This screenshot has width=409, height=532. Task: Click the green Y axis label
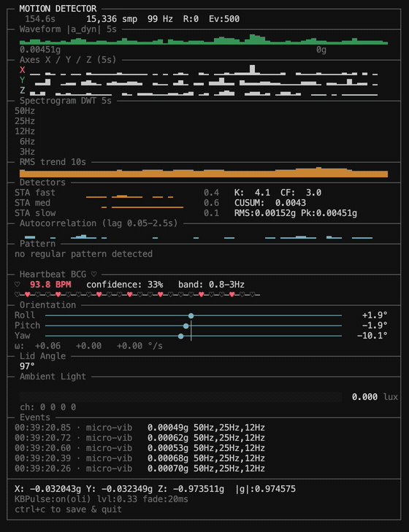[23, 80]
